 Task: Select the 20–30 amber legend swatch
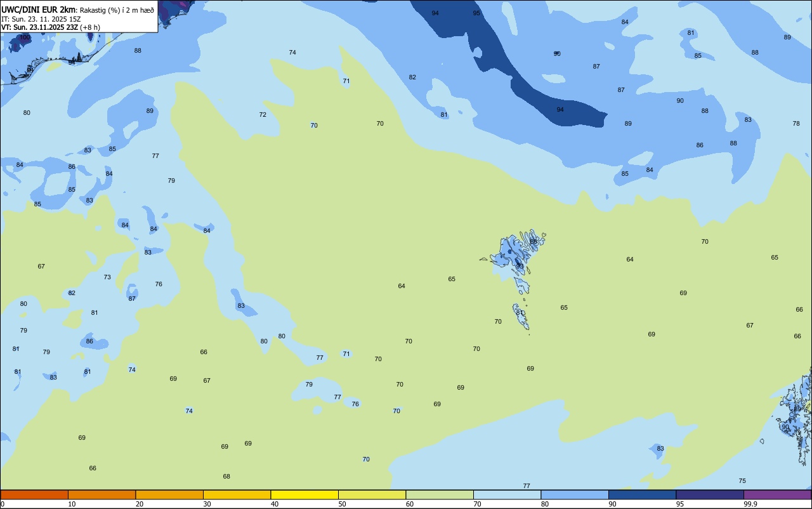point(169,494)
